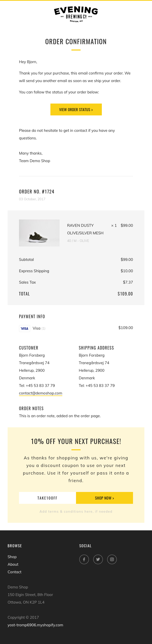152x644 pixels.
Task: Click the Raven Dusty Olive/Silver Mesh product name
Action: 85,229
